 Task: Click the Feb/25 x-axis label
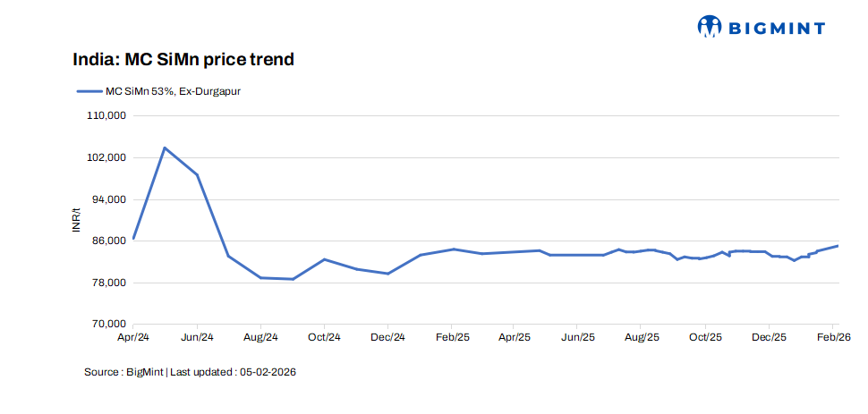452,337
